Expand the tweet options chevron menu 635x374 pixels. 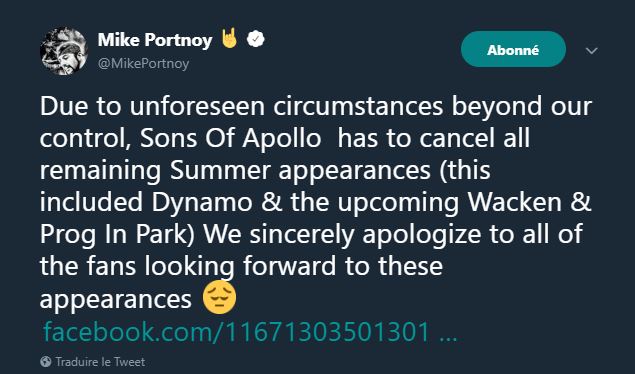[592, 51]
